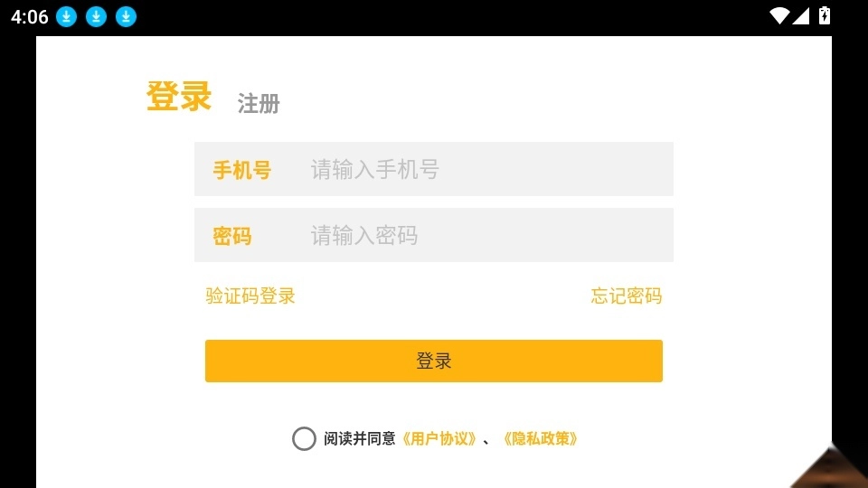Tap the last download notification icon

(x=126, y=16)
